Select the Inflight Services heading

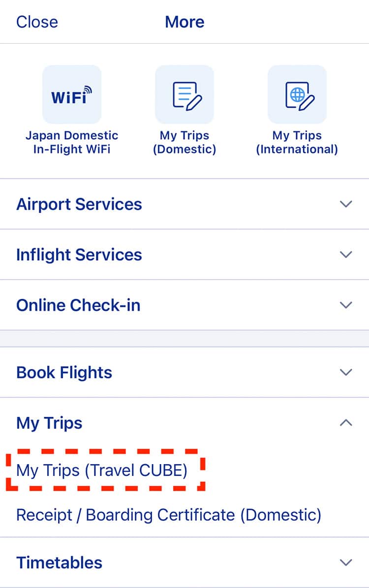click(x=79, y=255)
